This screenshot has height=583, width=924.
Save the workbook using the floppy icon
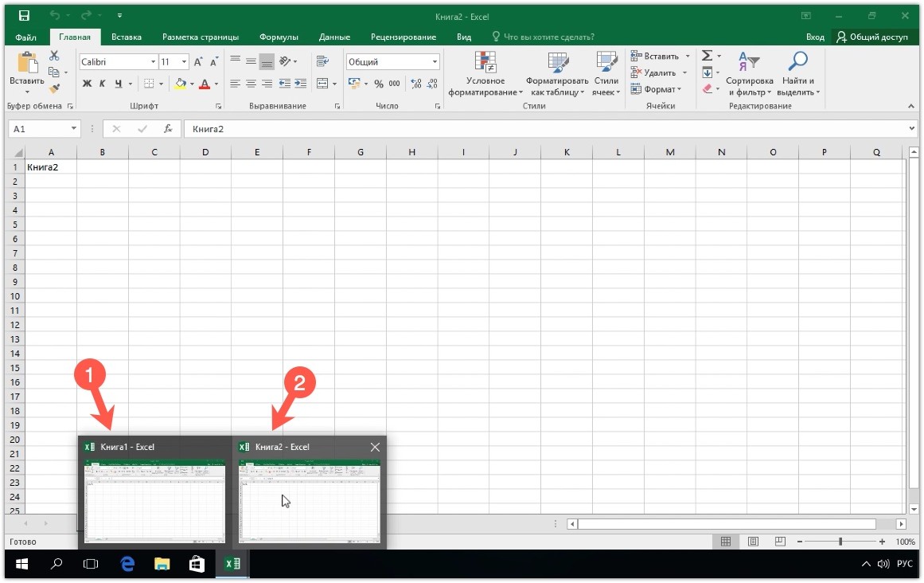point(24,16)
